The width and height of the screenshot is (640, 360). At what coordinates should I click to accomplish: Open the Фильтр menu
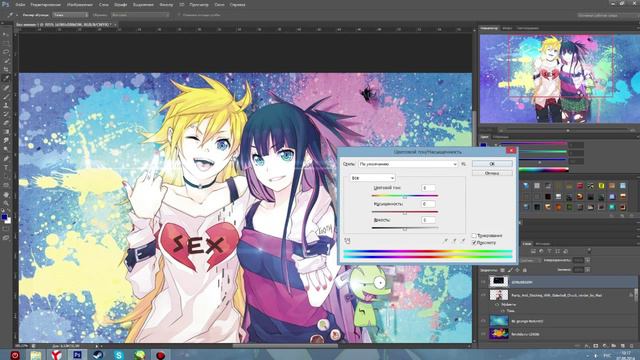(x=166, y=4)
